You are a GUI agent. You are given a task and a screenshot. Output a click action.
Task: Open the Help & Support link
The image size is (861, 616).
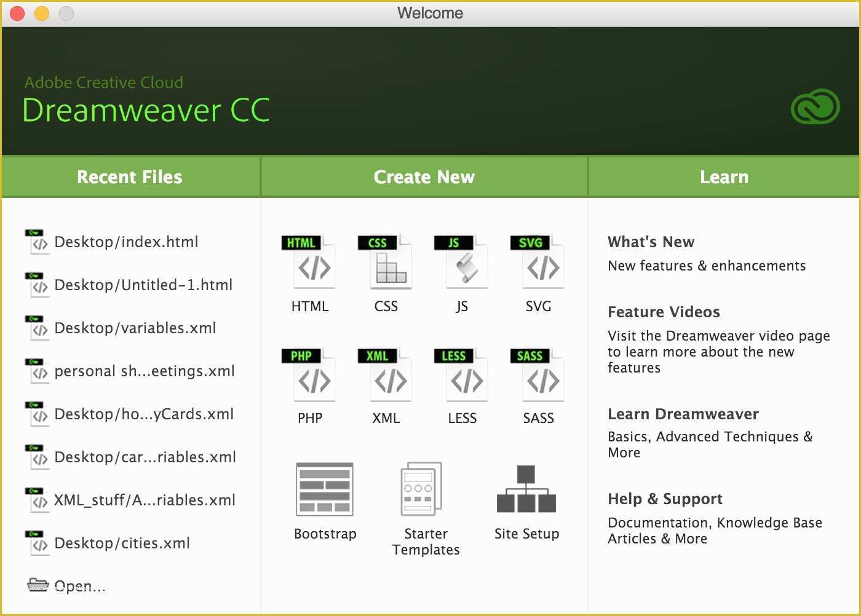point(665,499)
